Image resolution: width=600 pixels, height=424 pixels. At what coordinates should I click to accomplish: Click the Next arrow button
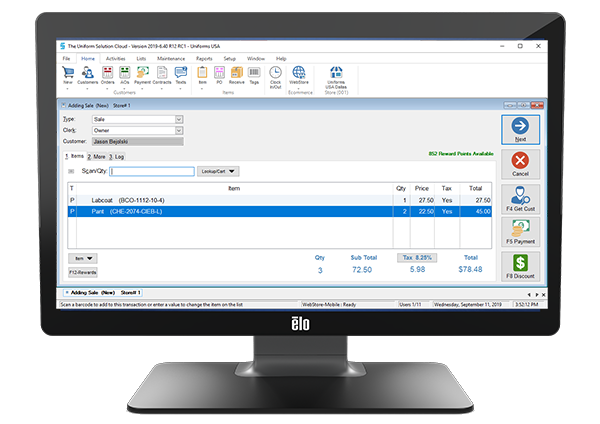(520, 130)
